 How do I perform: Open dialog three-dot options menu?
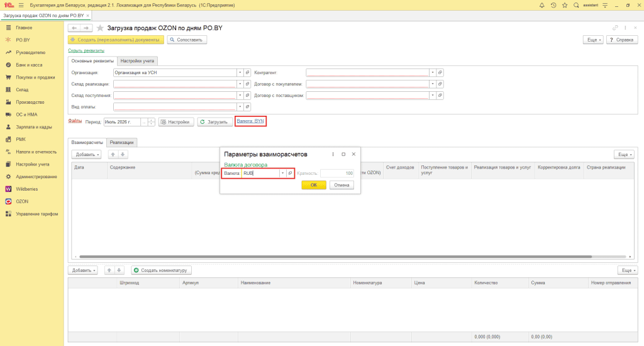pyautogui.click(x=333, y=155)
